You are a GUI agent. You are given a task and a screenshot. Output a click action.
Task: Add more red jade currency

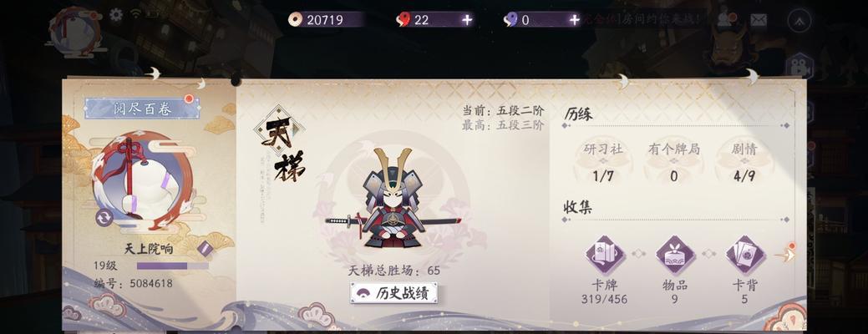pyautogui.click(x=467, y=20)
